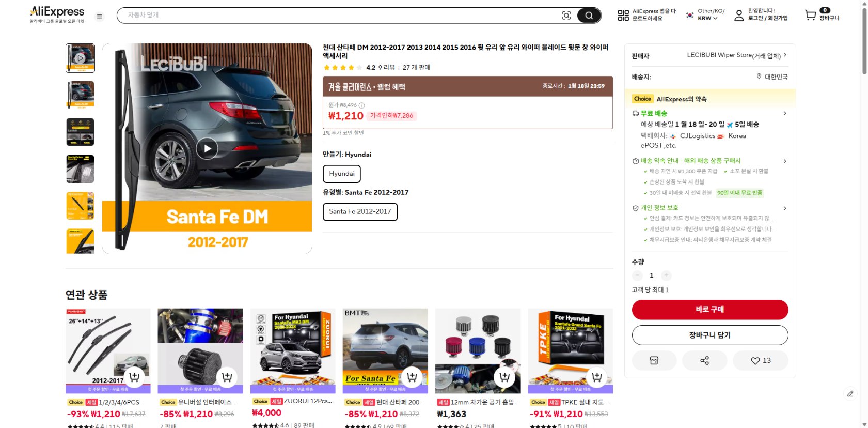This screenshot has width=868, height=428.
Task: Open the 유니버설 인터페이스 product title
Action: tap(208, 402)
